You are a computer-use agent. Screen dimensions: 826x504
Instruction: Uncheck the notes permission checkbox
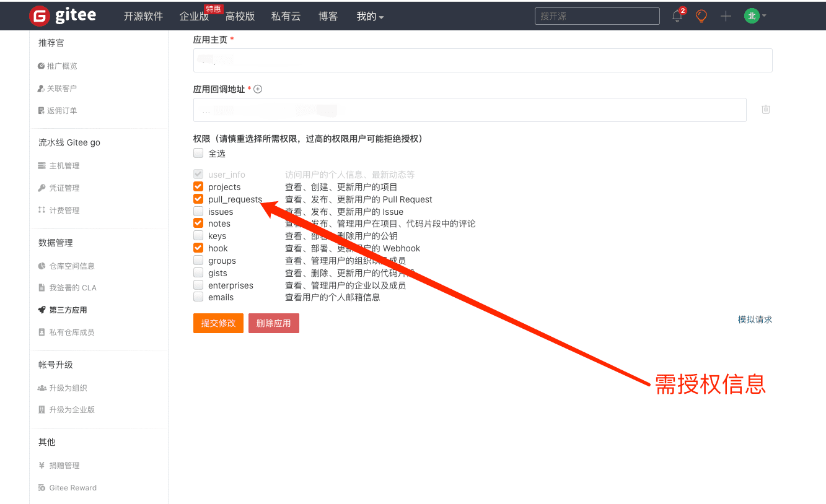[x=198, y=224]
